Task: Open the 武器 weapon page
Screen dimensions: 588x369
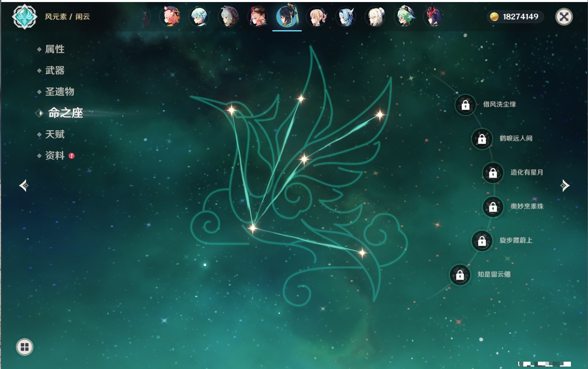Action: click(55, 71)
